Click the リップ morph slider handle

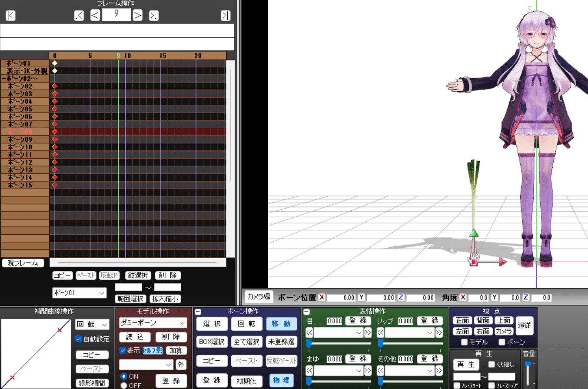point(380,343)
